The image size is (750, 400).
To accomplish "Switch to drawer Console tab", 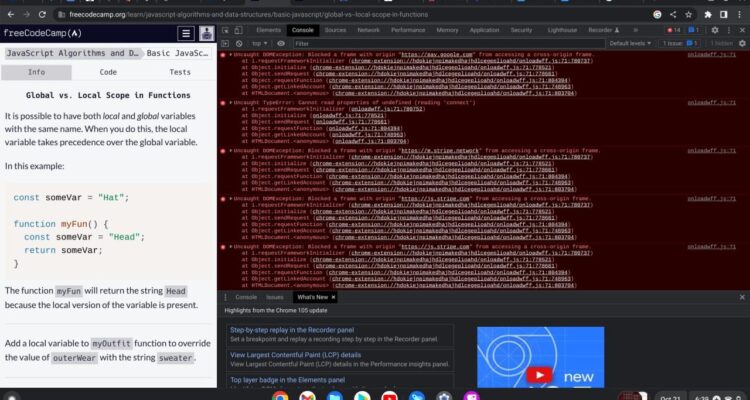I will click(x=246, y=297).
